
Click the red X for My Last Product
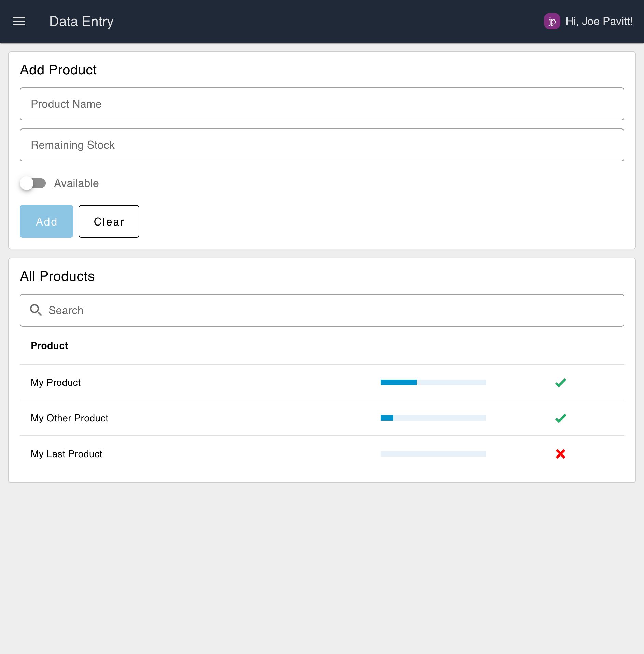(560, 454)
